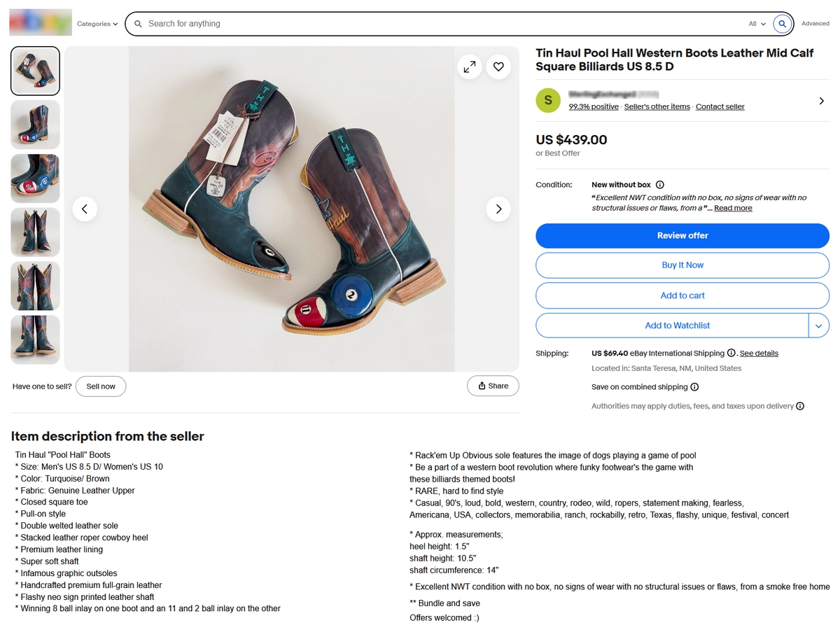This screenshot has width=840, height=630.
Task: Open the Advanced search link
Action: click(x=815, y=24)
